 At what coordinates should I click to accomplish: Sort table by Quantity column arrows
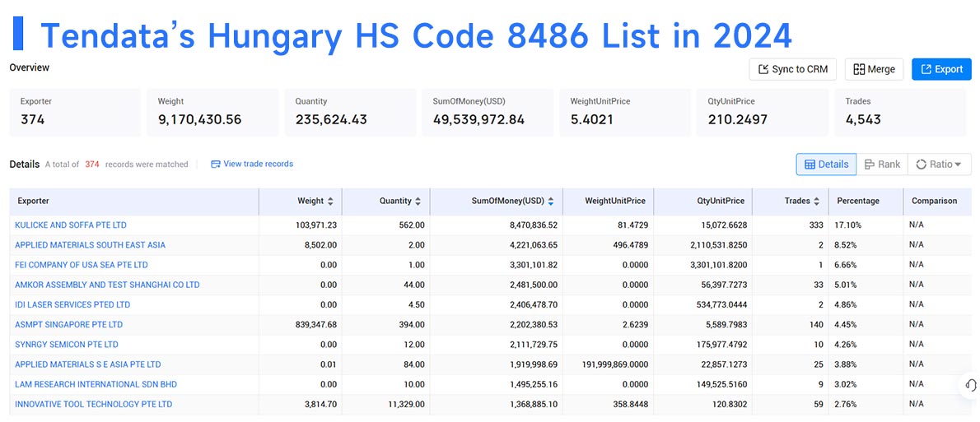coord(418,201)
